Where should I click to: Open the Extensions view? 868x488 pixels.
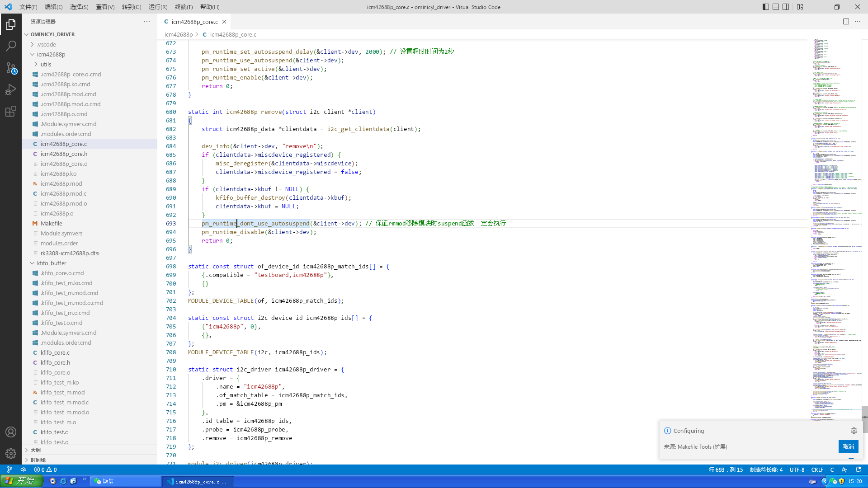(x=11, y=111)
